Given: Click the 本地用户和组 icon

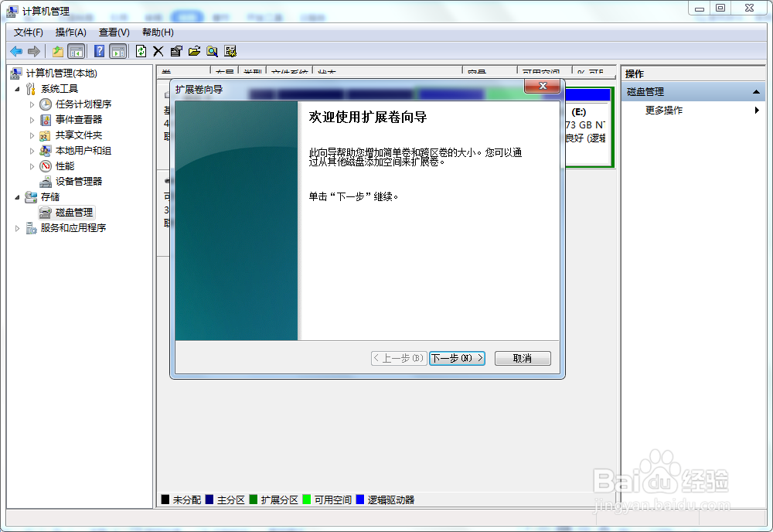Looking at the screenshot, I should [46, 150].
